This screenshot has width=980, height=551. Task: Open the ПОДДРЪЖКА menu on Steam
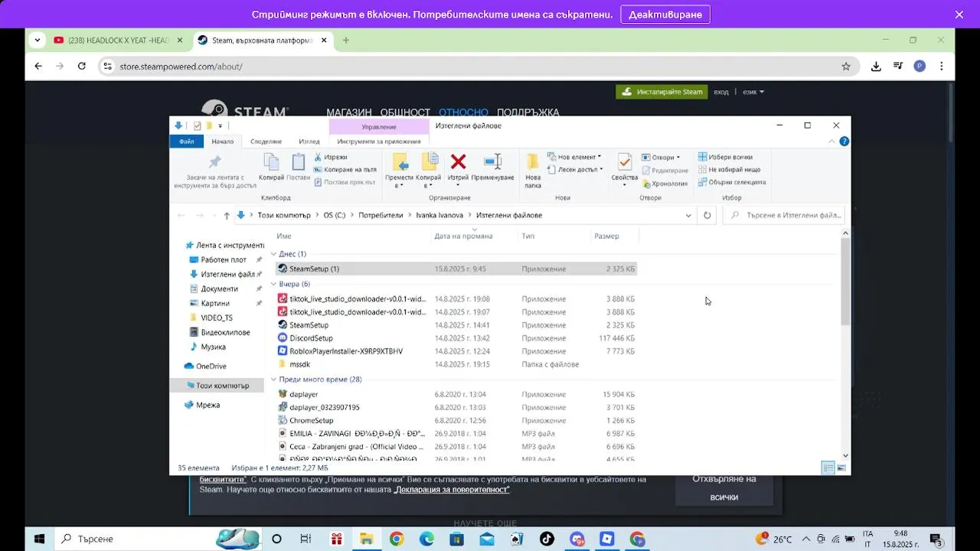pyautogui.click(x=528, y=112)
